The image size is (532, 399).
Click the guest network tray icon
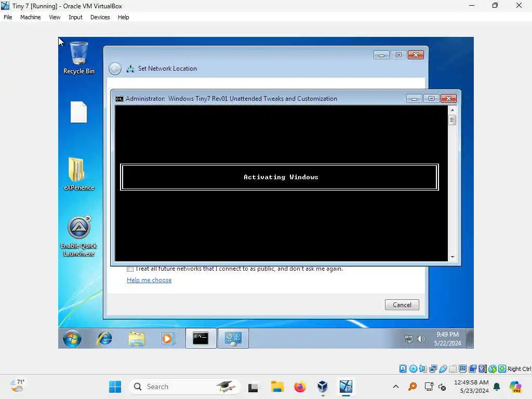409,339
